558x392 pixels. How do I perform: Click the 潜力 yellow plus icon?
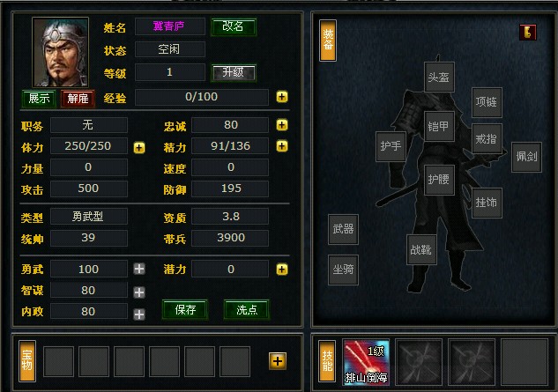pos(282,270)
